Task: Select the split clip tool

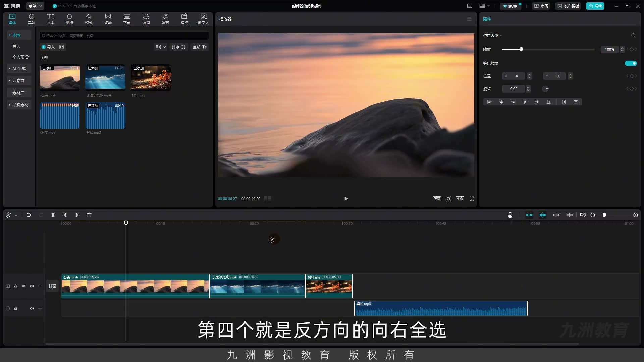Action: point(53,215)
